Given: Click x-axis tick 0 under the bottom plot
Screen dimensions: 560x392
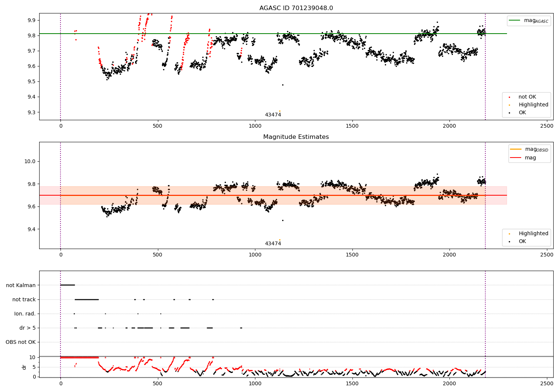Looking at the screenshot, I should (x=60, y=383).
